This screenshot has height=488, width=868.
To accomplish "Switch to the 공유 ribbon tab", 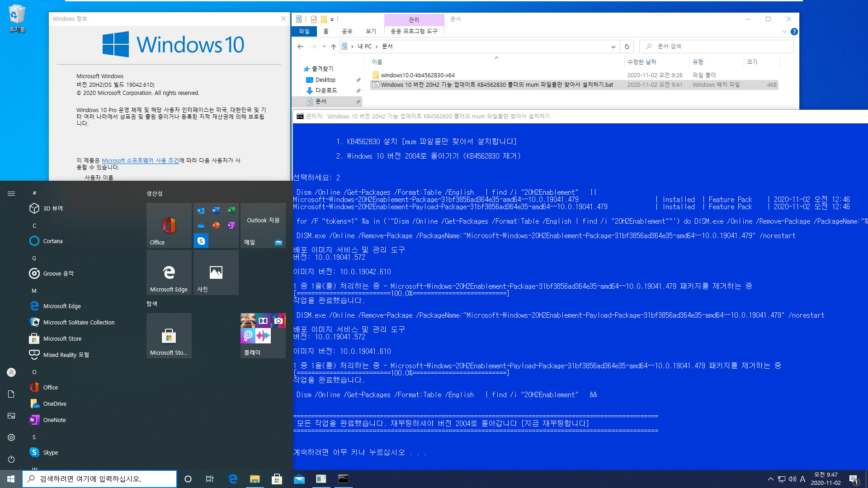I will point(347,31).
